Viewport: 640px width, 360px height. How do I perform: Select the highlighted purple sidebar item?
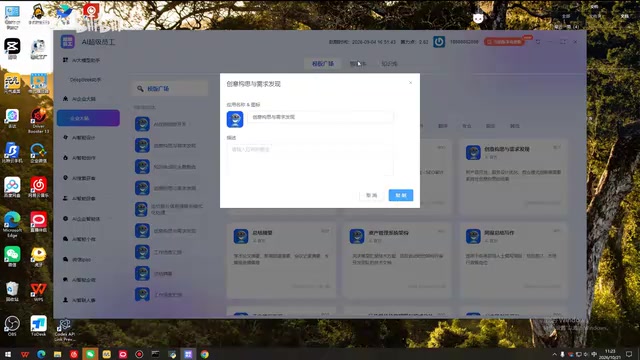pyautogui.click(x=88, y=118)
